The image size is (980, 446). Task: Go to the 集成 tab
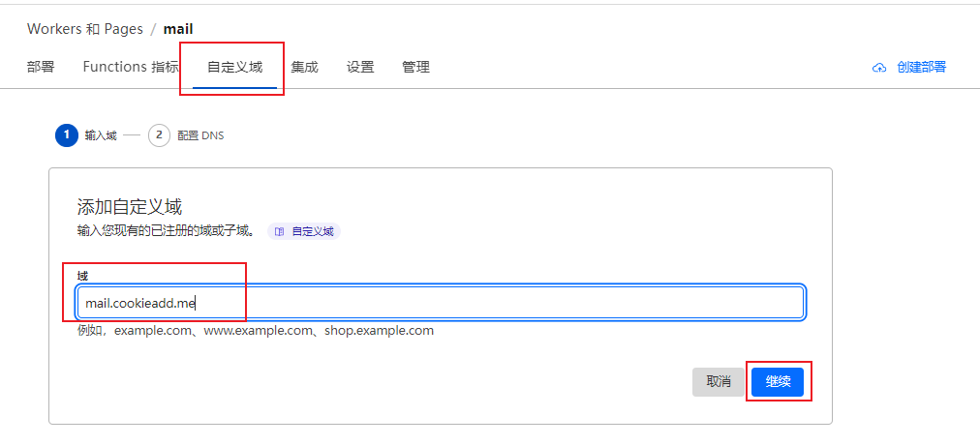[x=304, y=68]
